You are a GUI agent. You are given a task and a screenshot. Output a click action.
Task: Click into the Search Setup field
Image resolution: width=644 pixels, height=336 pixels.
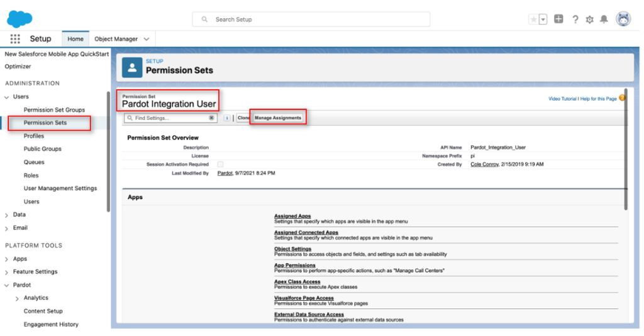click(x=311, y=19)
